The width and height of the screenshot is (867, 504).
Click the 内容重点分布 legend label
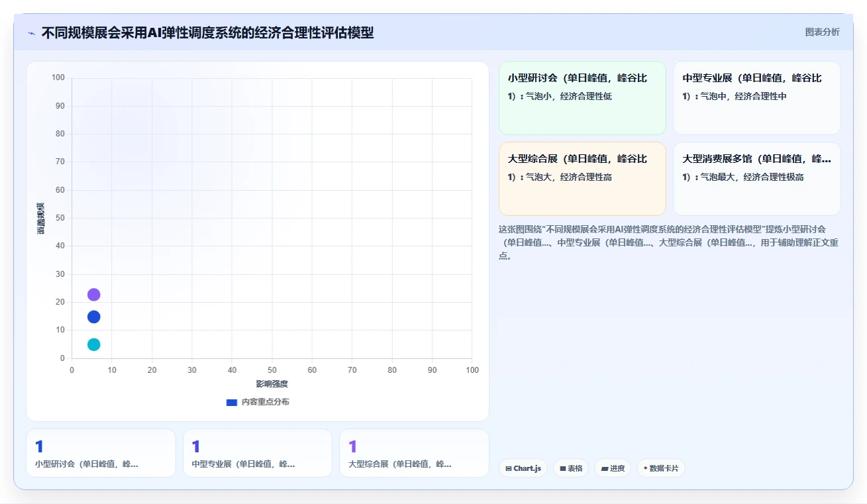click(265, 402)
